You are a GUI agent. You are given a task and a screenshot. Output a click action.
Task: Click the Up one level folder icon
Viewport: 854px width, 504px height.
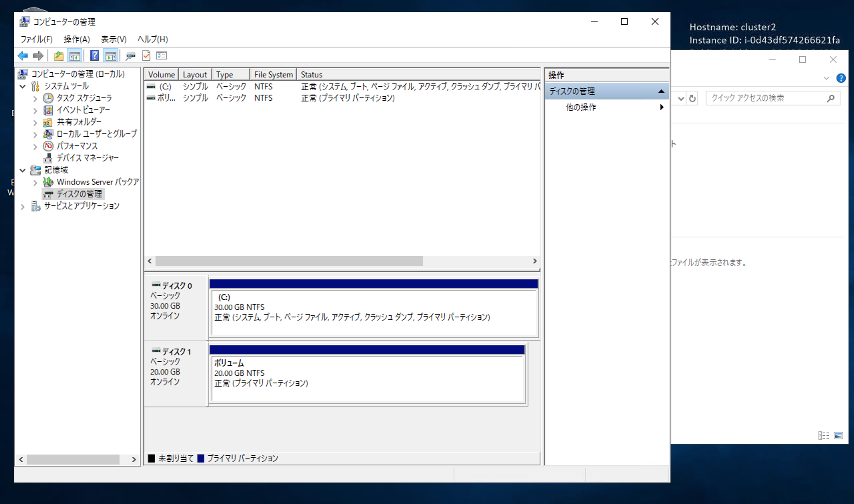point(58,55)
